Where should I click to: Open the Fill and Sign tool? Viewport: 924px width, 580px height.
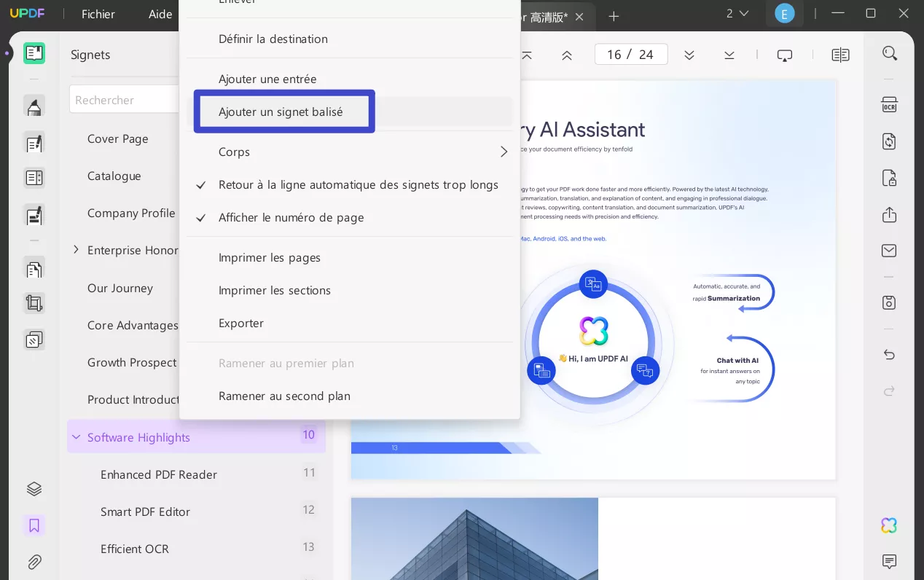click(x=34, y=216)
